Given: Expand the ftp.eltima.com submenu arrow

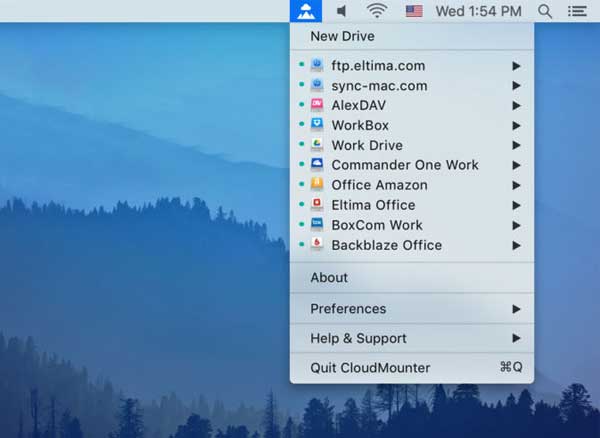Looking at the screenshot, I should [x=517, y=66].
